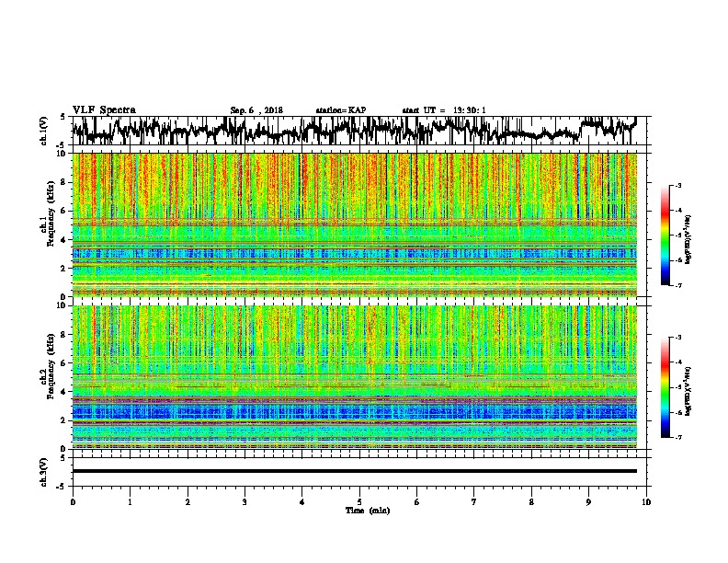This screenshot has height=563, width=728.
Task: Click the "-7" label on ch.2 color bar
Action: pyautogui.click(x=678, y=437)
